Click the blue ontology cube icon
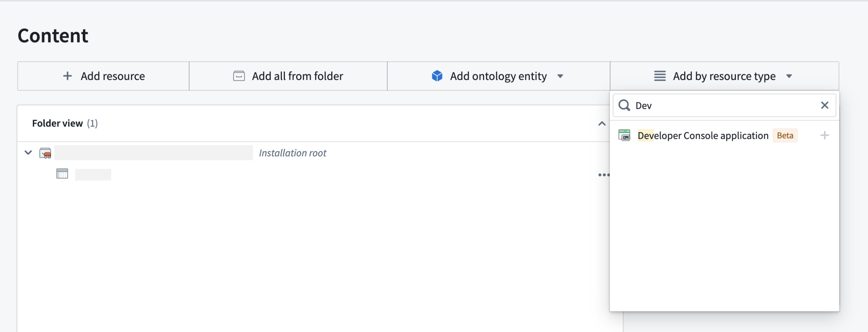868x332 pixels. pos(436,76)
